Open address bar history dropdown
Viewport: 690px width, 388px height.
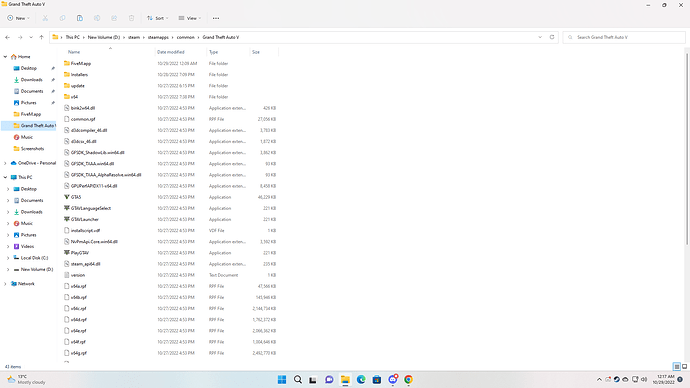(x=540, y=37)
